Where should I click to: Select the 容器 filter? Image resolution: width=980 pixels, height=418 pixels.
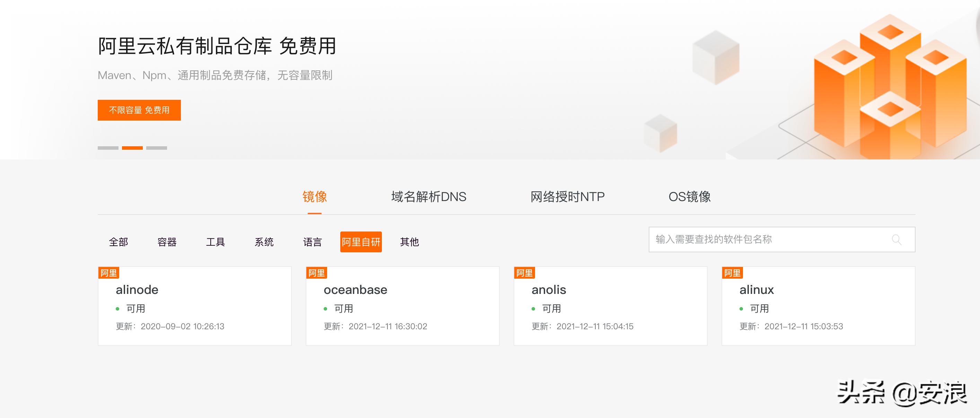coord(167,242)
